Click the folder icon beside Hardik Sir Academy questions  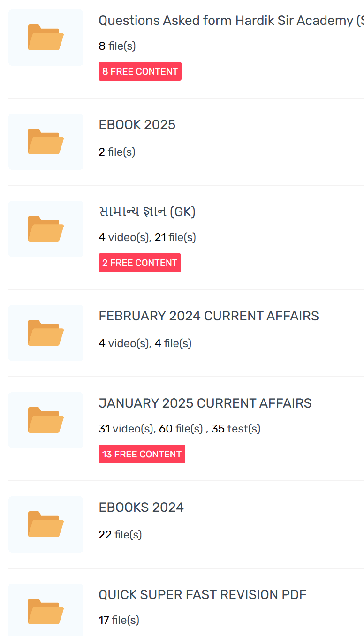46,37
